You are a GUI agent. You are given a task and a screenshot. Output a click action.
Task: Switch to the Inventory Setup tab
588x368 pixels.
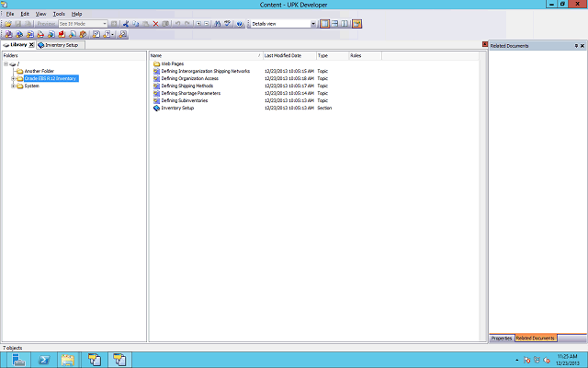click(x=61, y=44)
